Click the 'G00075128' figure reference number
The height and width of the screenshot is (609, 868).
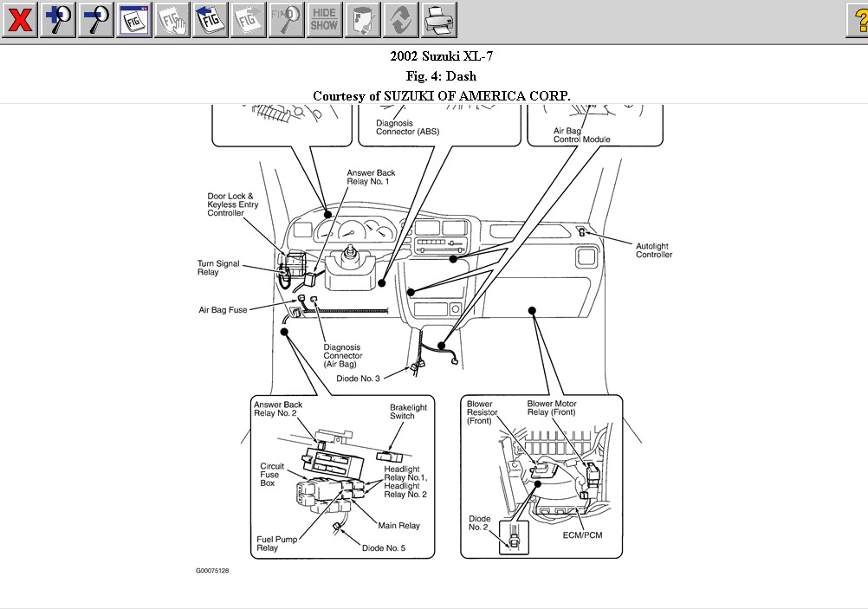point(212,571)
